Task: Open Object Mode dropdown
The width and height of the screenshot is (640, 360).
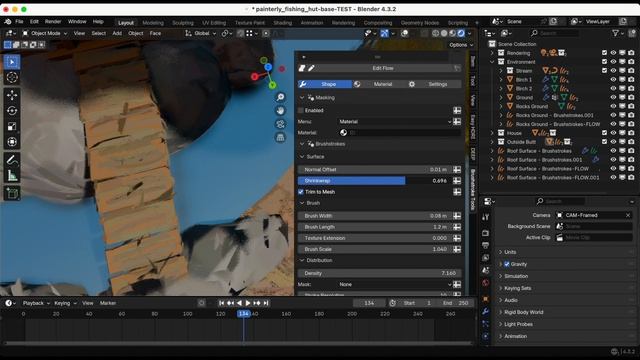Action: 44,33
